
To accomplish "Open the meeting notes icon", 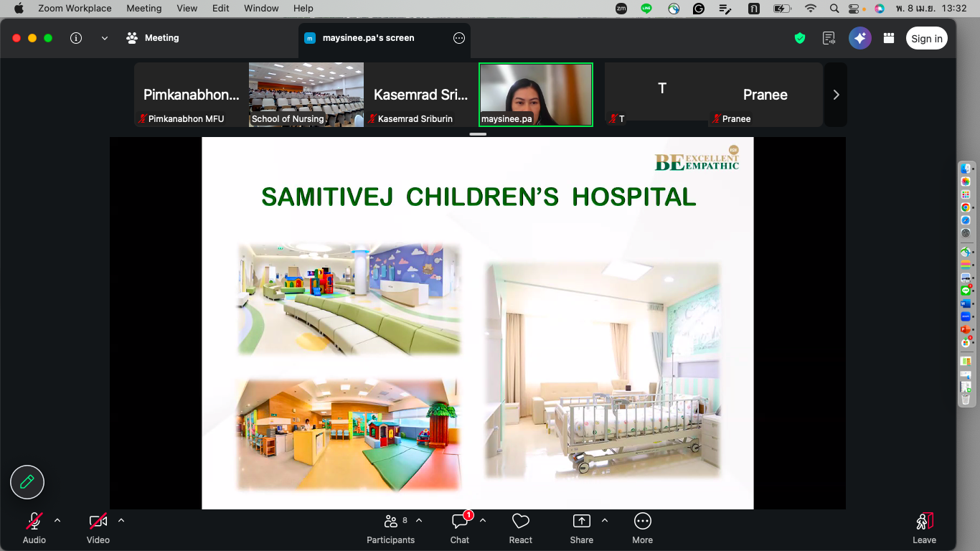I will [829, 39].
